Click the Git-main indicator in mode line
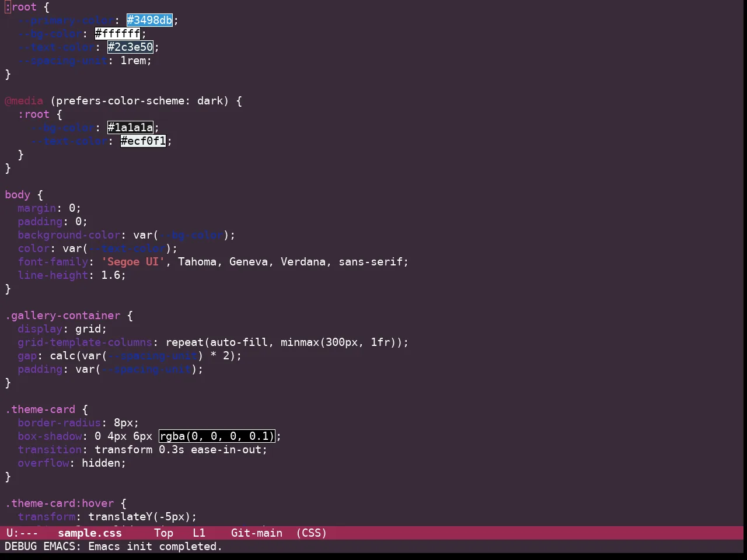This screenshot has height=560, width=747. coord(257,533)
